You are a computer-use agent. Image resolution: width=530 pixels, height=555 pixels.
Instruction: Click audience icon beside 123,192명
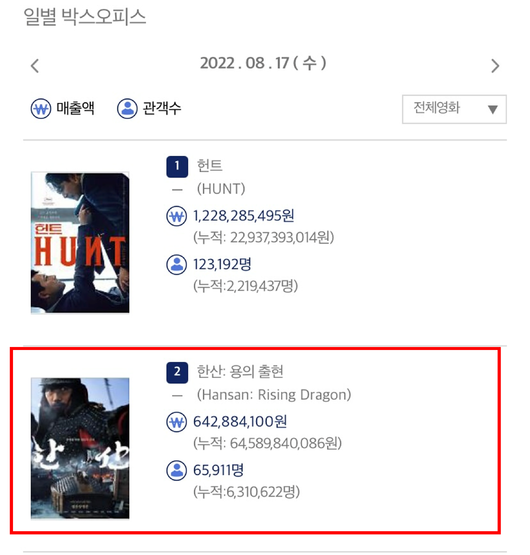(176, 264)
